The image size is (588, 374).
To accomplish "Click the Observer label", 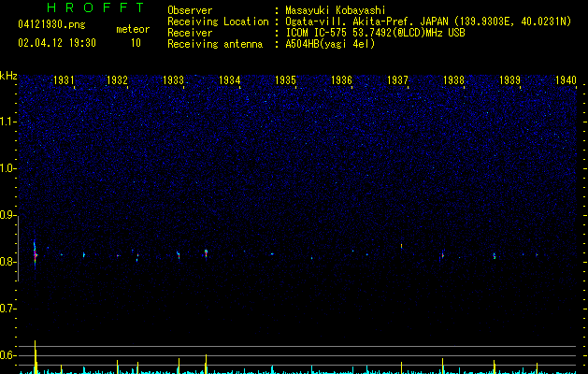I will [190, 10].
